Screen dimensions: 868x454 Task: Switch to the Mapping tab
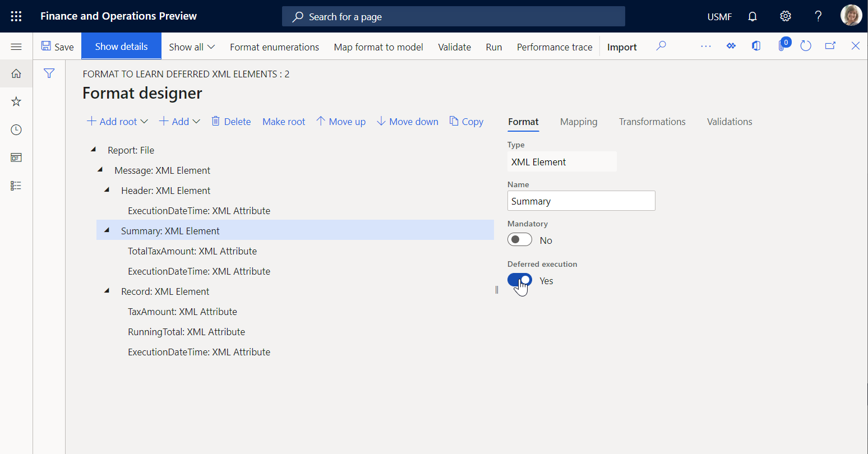pyautogui.click(x=578, y=121)
